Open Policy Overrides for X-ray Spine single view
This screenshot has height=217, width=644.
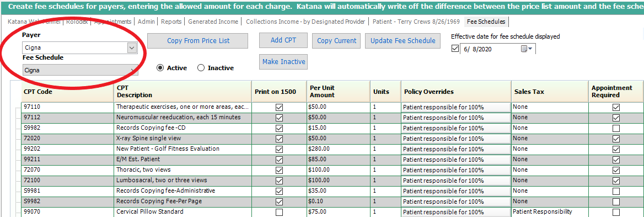(456, 139)
